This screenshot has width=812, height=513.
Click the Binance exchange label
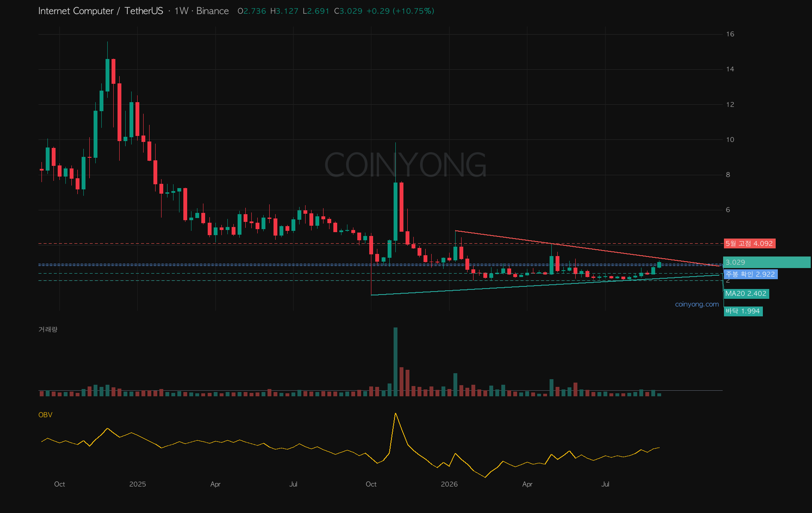coord(212,11)
